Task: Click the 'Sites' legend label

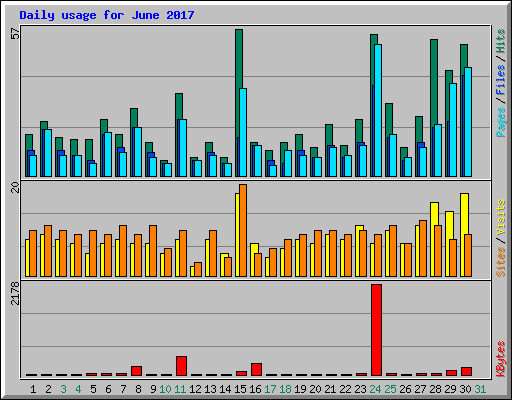Action: point(501,262)
